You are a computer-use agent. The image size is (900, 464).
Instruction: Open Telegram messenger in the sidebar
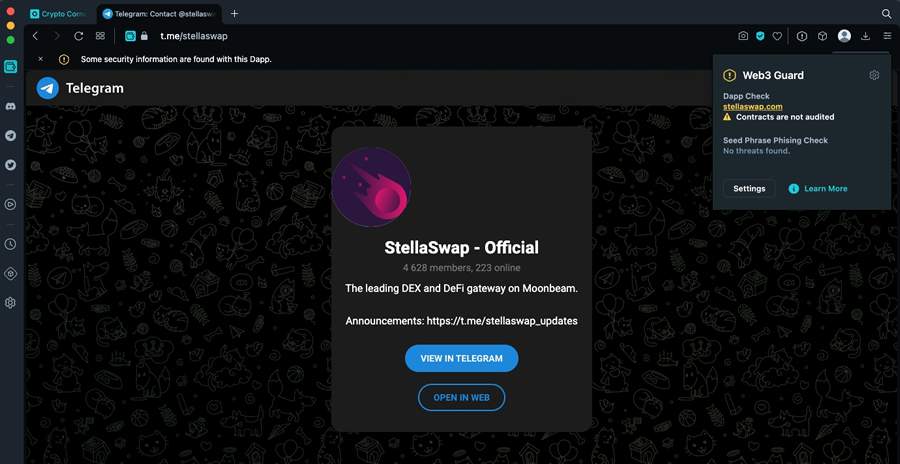point(10,135)
